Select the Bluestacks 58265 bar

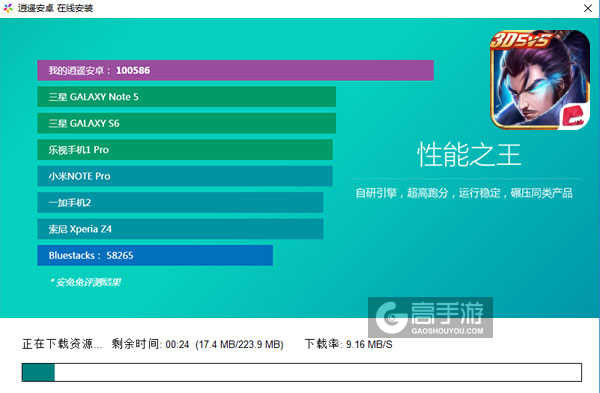155,255
